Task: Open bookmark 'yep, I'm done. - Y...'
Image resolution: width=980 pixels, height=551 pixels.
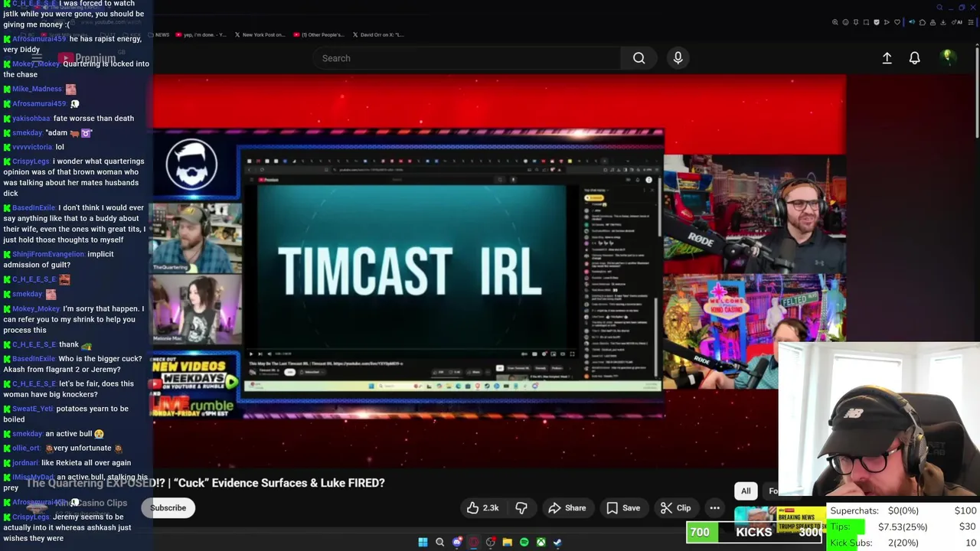Action: [x=201, y=34]
